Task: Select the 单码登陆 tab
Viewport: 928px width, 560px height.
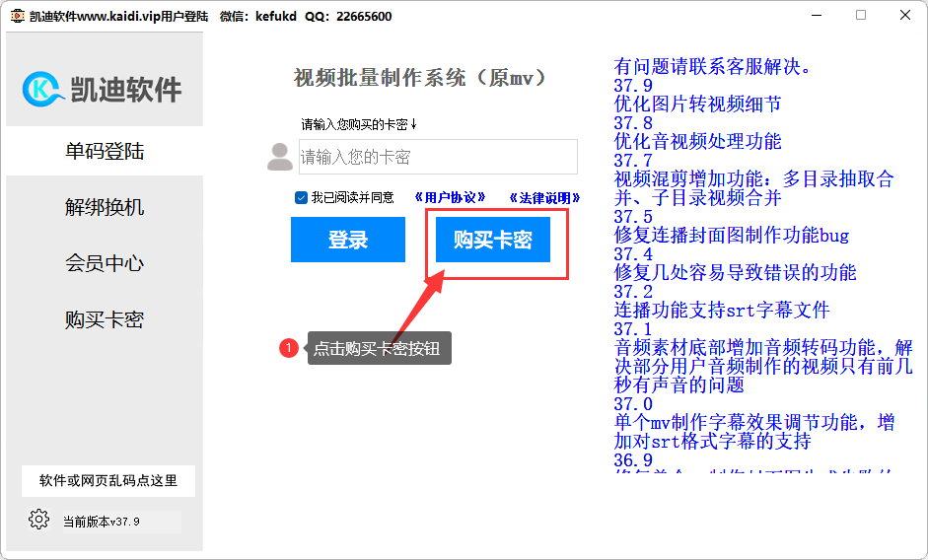Action: click(105, 151)
